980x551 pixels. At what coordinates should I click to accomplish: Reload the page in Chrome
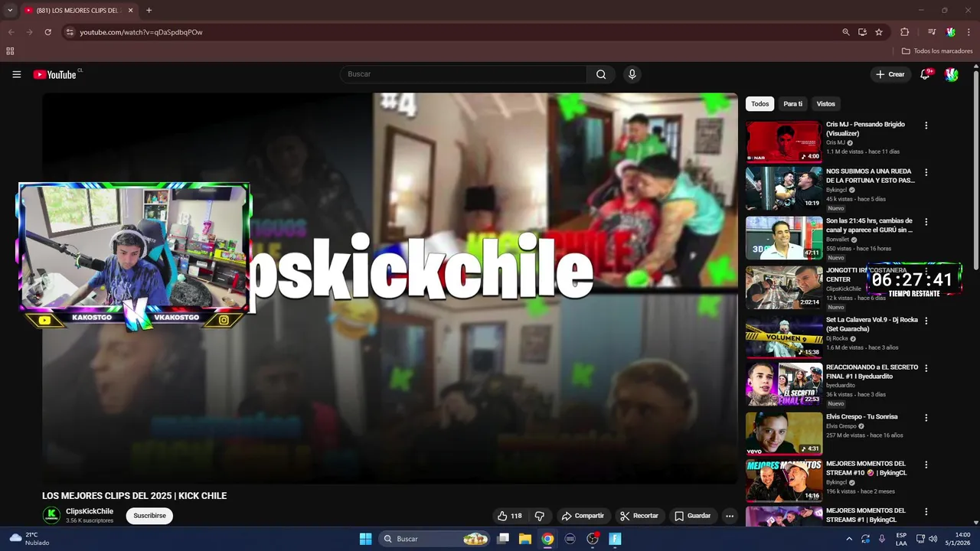coord(47,32)
